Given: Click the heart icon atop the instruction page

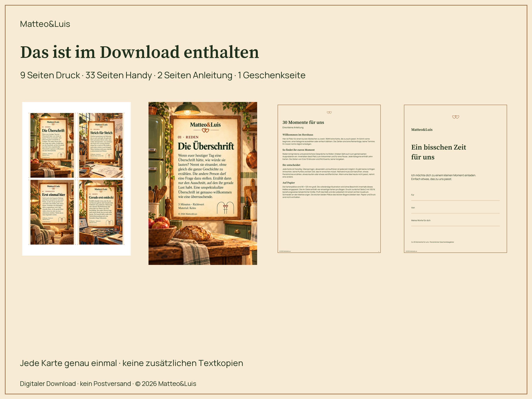Looking at the screenshot, I should click(329, 113).
